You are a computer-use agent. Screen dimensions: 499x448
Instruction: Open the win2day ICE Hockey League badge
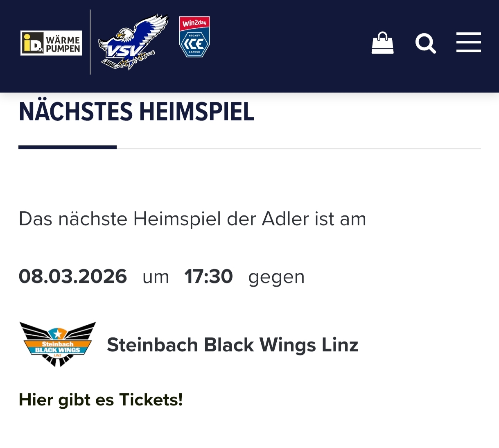(194, 37)
